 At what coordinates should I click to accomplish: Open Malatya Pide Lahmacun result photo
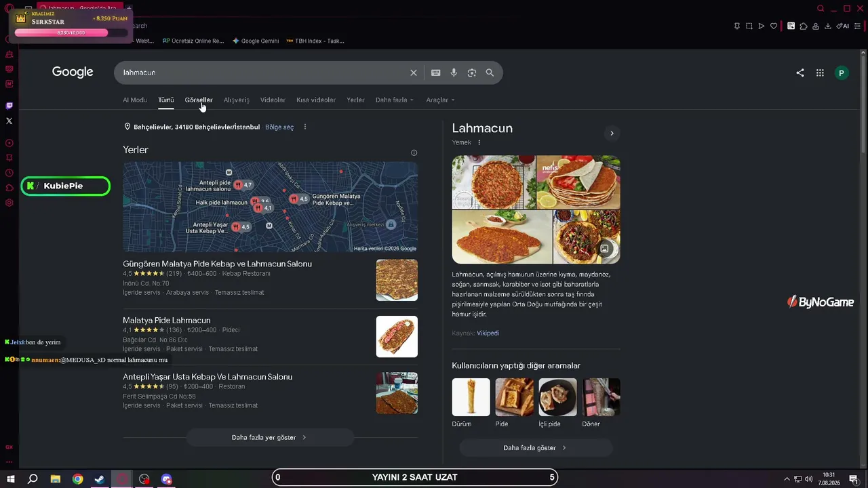point(397,336)
